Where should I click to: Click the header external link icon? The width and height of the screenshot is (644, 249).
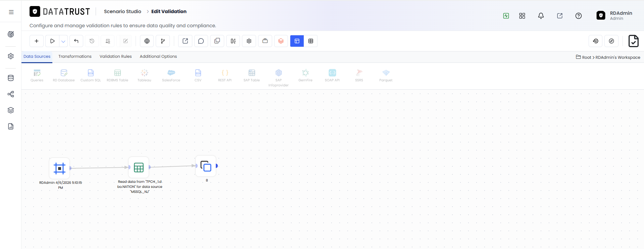click(560, 16)
